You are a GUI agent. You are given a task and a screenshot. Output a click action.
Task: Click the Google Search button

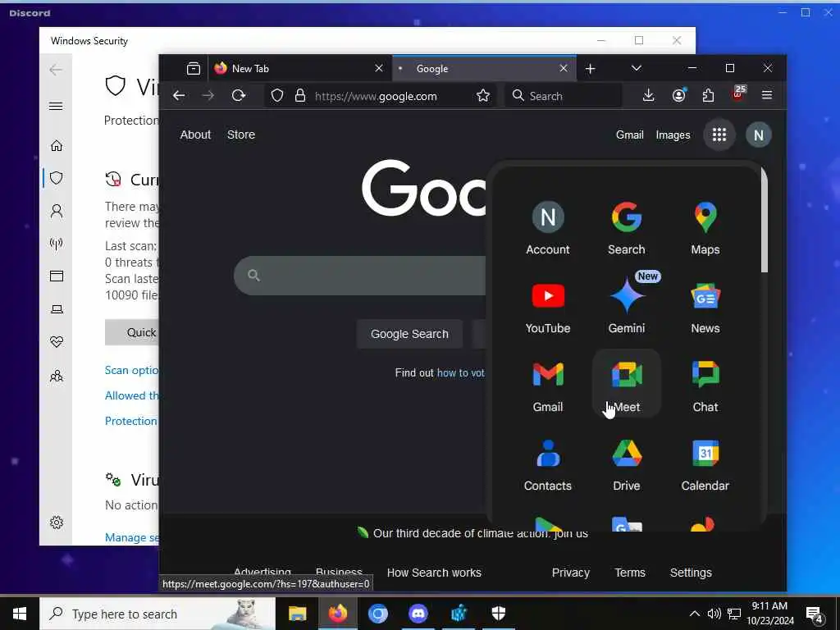pos(409,334)
